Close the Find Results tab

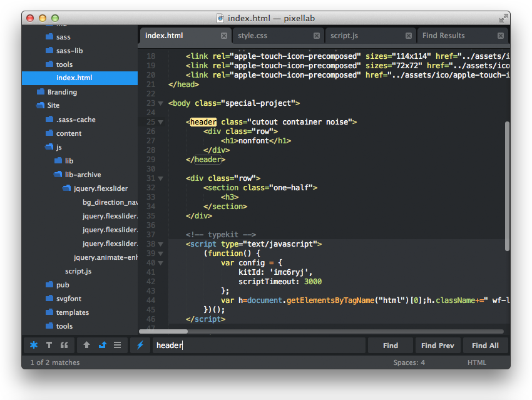[x=501, y=36]
